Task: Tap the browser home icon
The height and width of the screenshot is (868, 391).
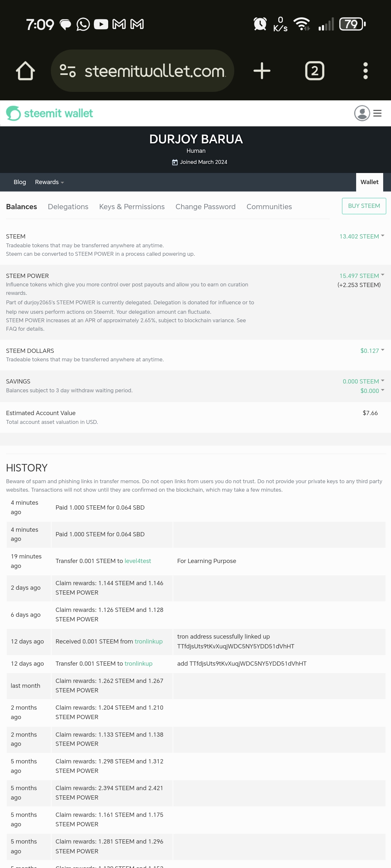Action: pyautogui.click(x=25, y=71)
